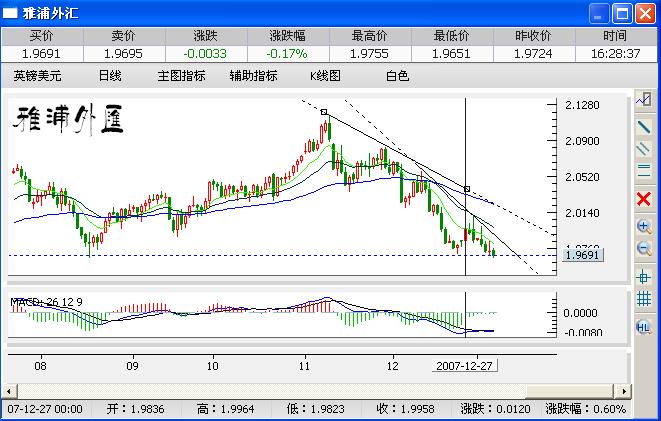The image size is (661, 421).
Task: Click the status bar open price 开：1.9836
Action: coord(134,409)
